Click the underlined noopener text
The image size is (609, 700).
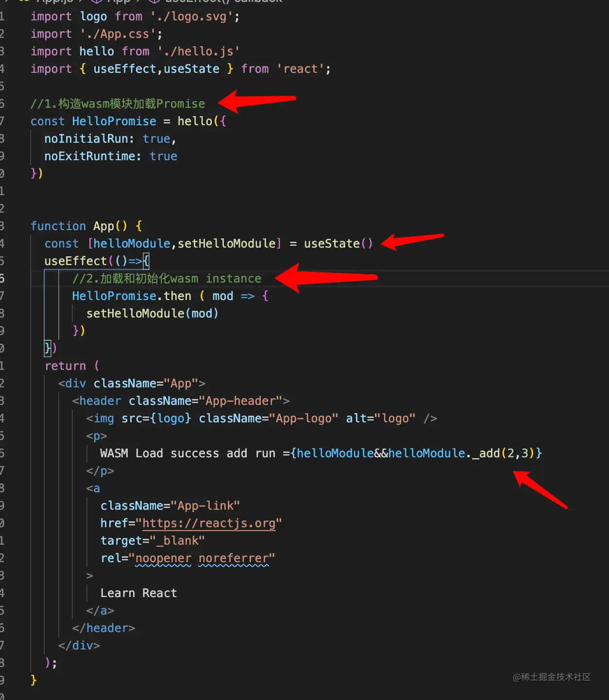164,558
